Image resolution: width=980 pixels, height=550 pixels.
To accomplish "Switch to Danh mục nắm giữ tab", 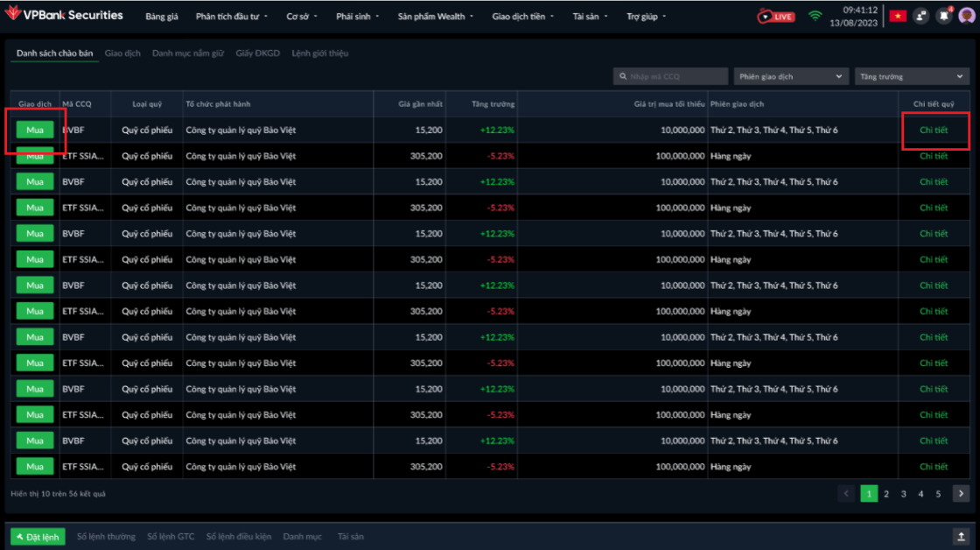I will point(187,53).
